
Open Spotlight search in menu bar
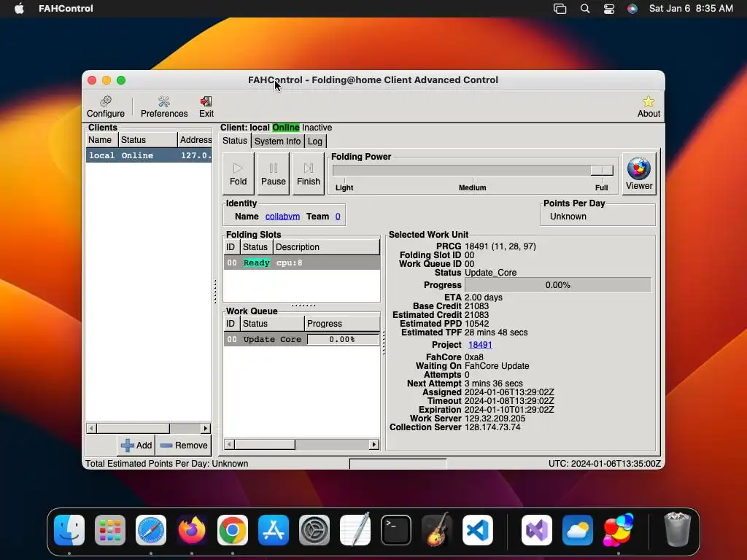pos(584,9)
